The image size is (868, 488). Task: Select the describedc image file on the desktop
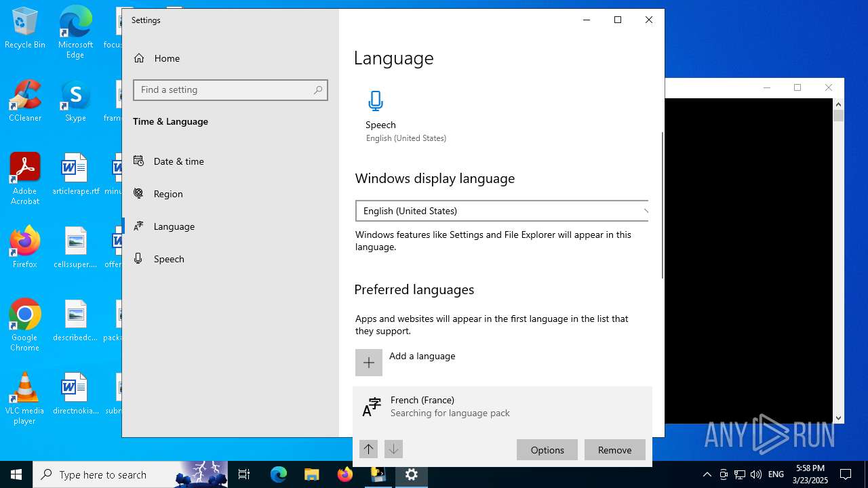(75, 321)
